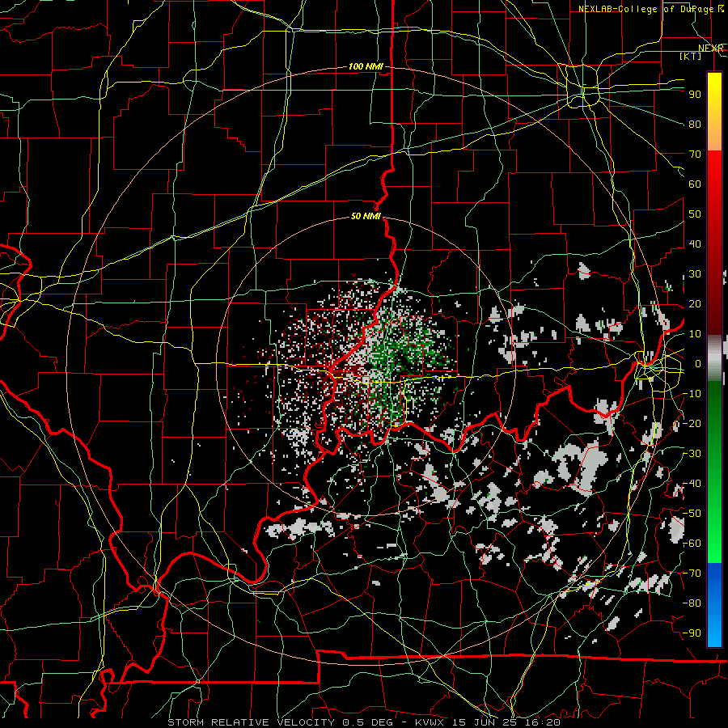Click the -10 value on the velocity scale

[x=692, y=394]
